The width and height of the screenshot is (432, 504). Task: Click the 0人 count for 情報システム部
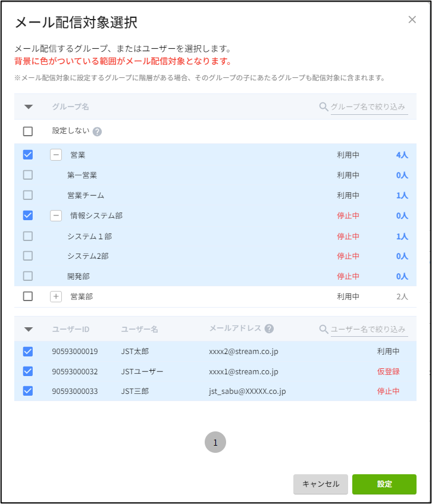pyautogui.click(x=402, y=215)
